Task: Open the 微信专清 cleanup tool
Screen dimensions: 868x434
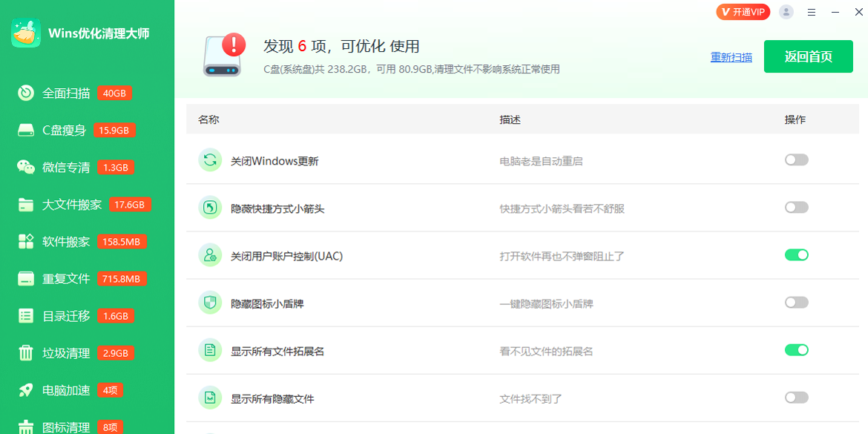Action: pyautogui.click(x=67, y=167)
